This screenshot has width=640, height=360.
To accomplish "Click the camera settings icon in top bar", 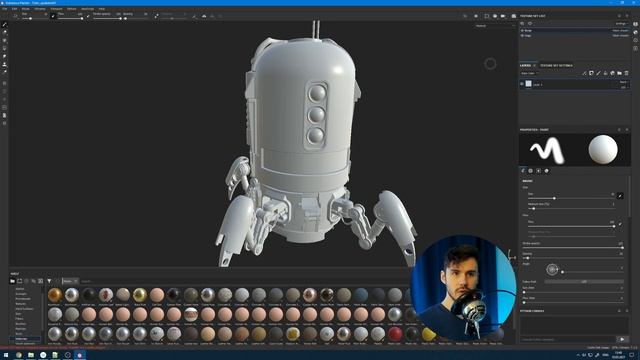I will (x=503, y=16).
